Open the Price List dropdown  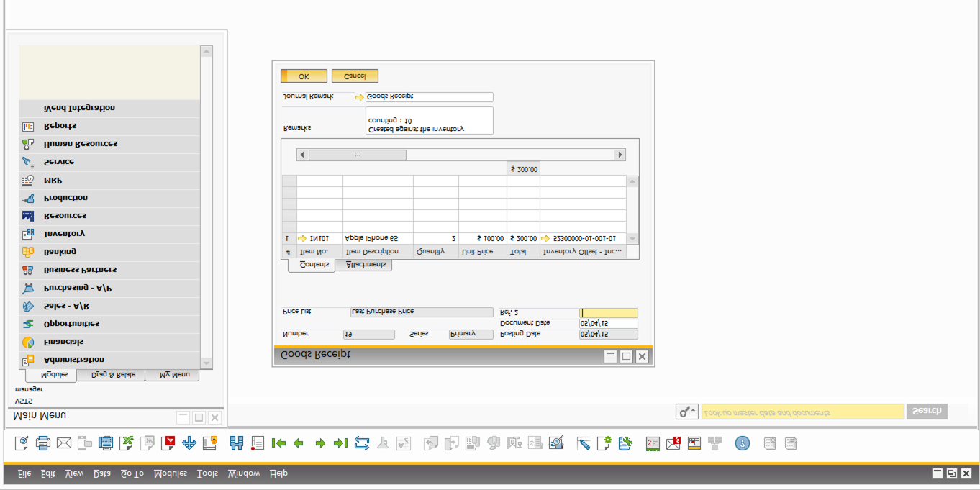point(422,312)
